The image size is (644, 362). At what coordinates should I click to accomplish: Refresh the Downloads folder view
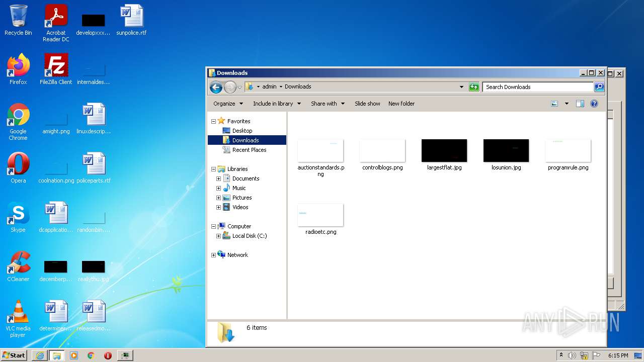[x=474, y=87]
